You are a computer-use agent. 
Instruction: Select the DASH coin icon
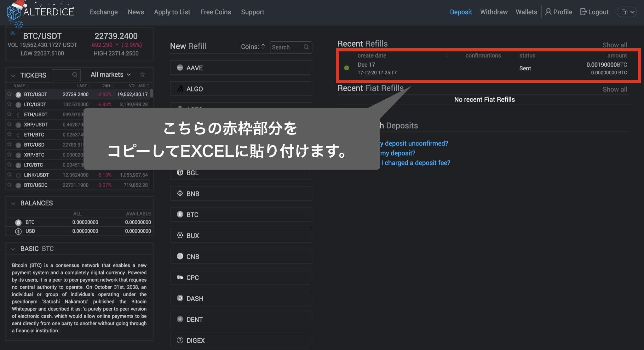[x=180, y=298]
